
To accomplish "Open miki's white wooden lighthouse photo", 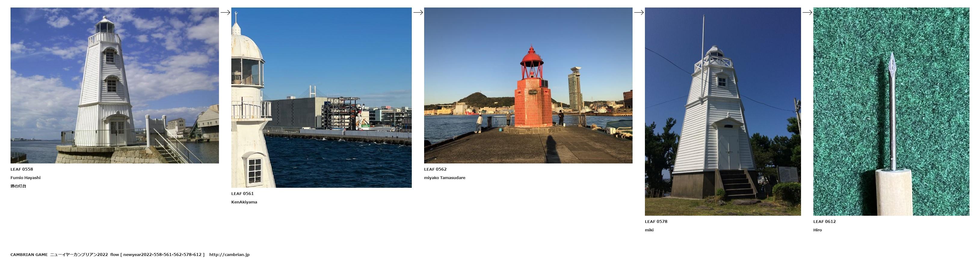I will click(723, 111).
